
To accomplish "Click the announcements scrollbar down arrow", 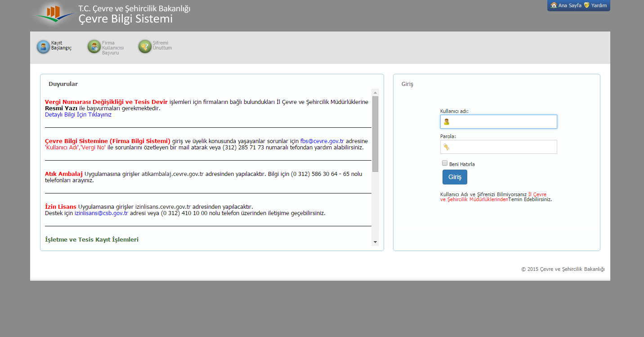I will [375, 243].
